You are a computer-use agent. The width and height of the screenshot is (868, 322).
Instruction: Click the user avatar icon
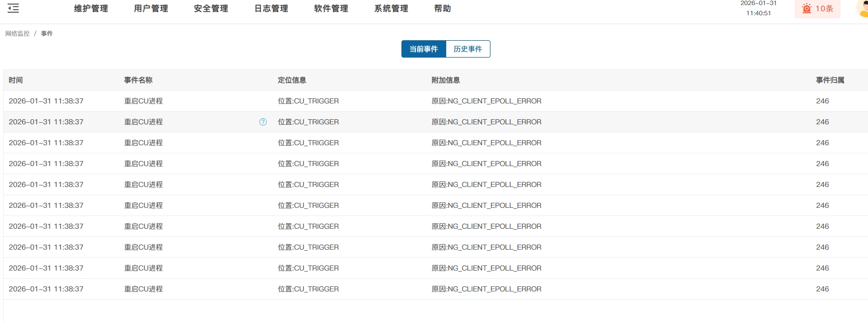[863, 9]
